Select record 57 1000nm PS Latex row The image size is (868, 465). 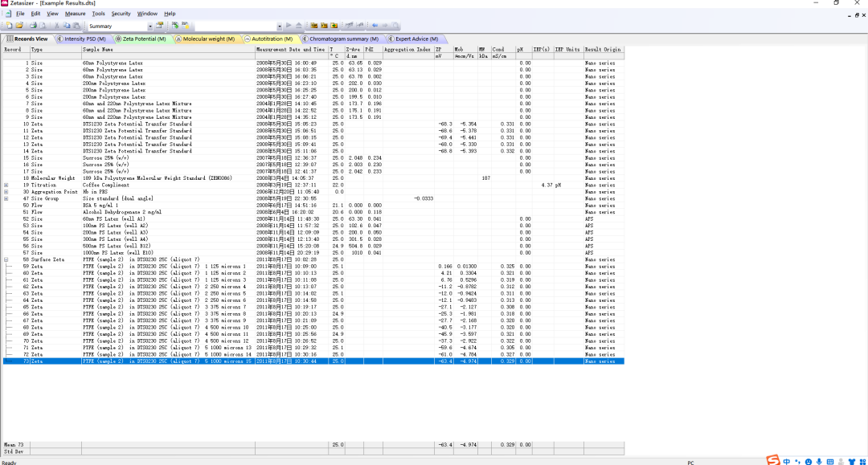coord(313,253)
